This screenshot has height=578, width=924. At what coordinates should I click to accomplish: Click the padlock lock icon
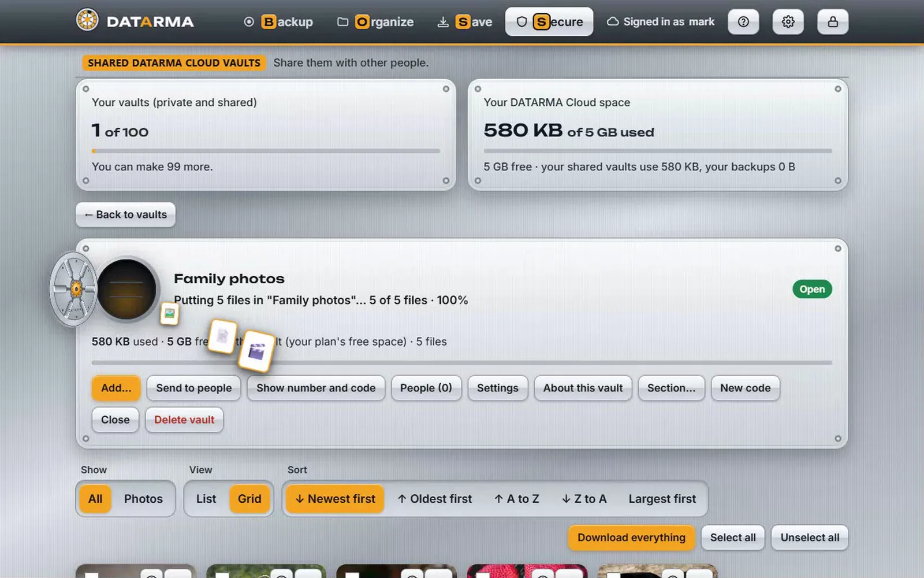[x=833, y=22]
